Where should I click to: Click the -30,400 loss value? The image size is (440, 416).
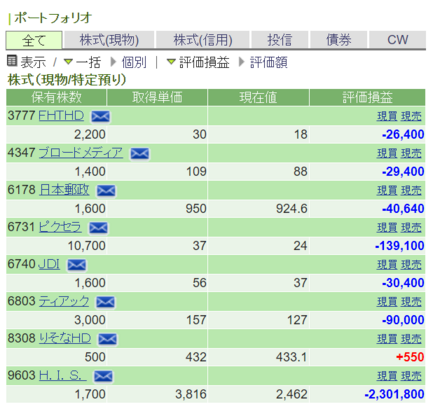403,283
